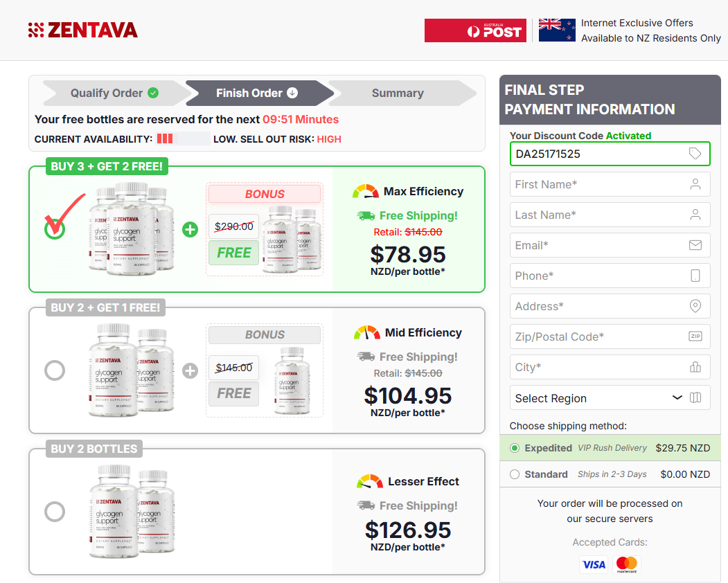Click the grey truck icon in Mid Efficiency package

[366, 357]
